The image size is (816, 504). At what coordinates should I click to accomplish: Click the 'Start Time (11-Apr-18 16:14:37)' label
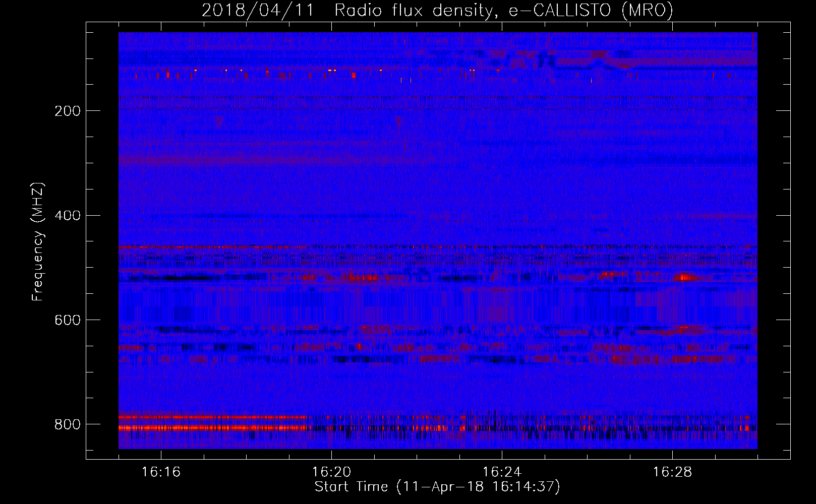[437, 487]
